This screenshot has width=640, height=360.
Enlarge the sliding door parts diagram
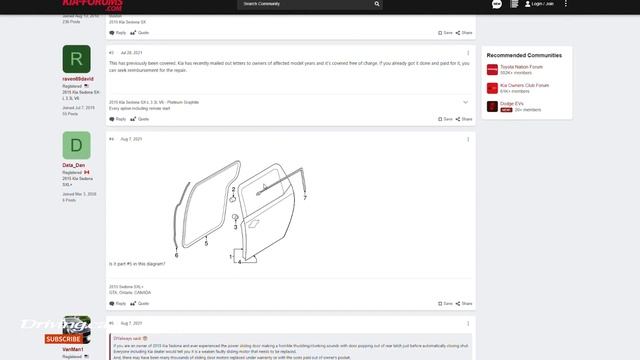click(x=241, y=211)
